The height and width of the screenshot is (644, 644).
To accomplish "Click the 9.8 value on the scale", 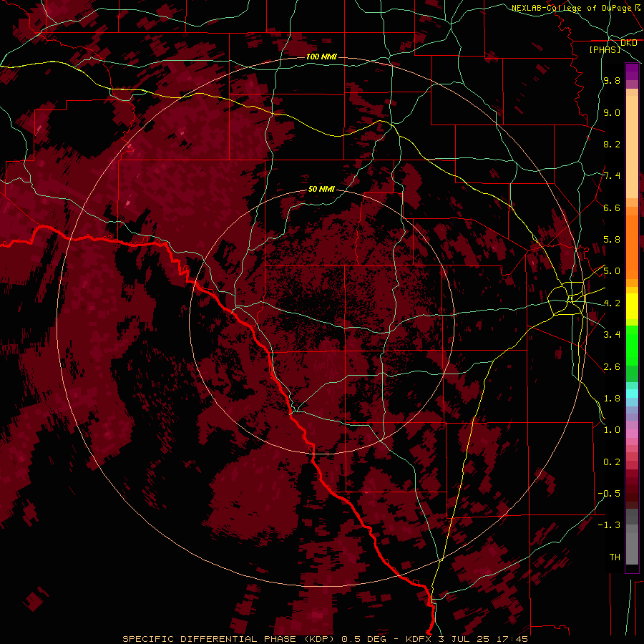I will point(612,80).
